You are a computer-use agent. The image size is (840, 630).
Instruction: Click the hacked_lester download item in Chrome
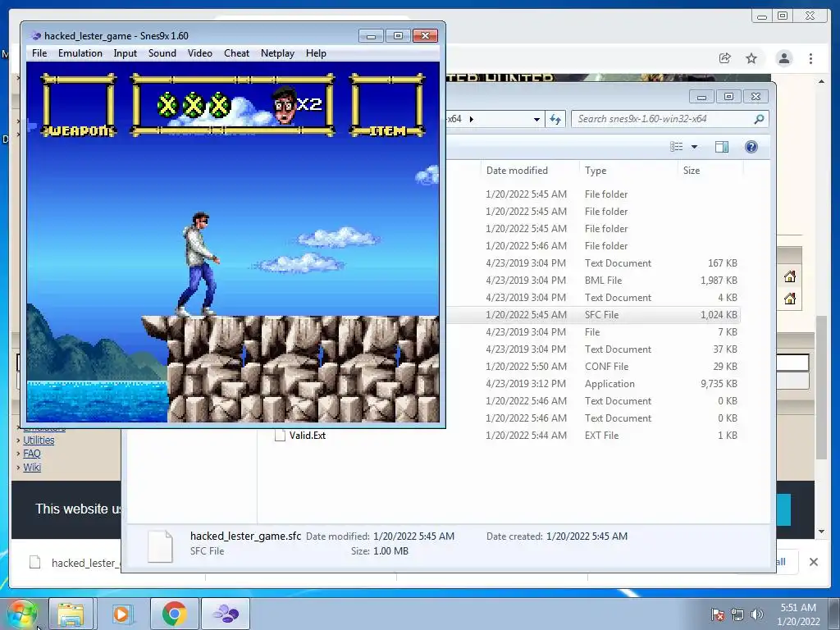point(75,563)
